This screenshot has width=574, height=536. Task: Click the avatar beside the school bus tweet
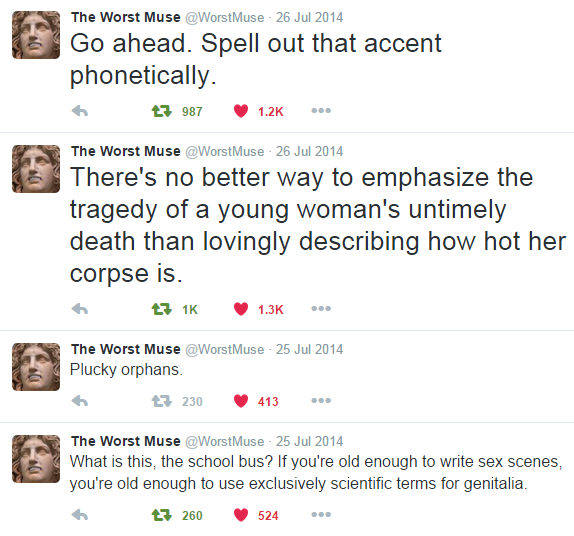point(36,459)
